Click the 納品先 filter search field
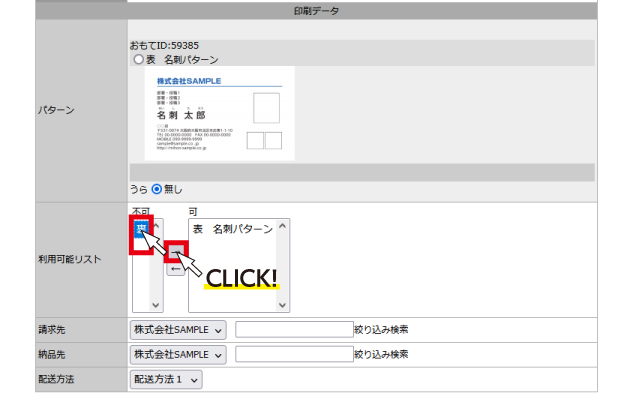The image size is (632, 408). 293,354
